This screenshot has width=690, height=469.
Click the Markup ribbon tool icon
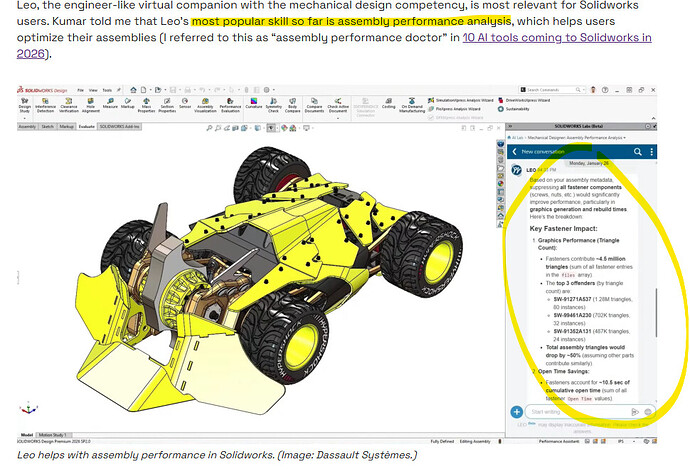(x=128, y=103)
